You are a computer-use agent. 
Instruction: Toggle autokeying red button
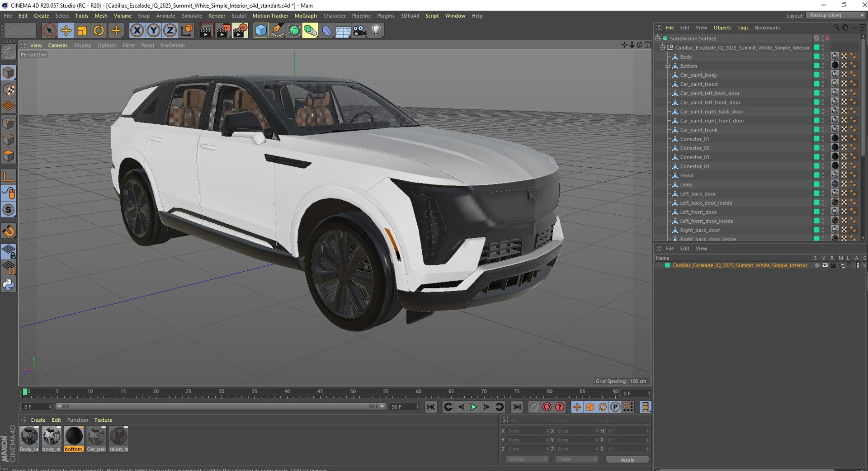click(547, 407)
